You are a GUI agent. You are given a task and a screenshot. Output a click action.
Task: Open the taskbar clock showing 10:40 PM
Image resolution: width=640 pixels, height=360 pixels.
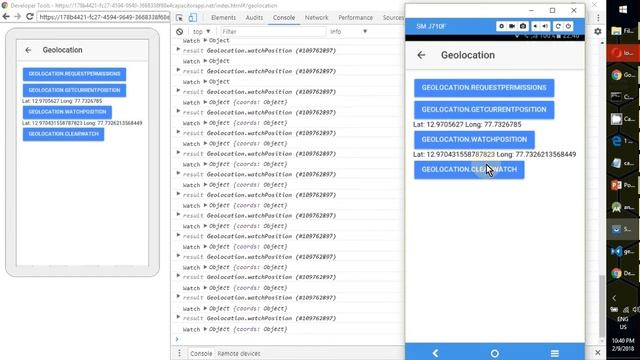pos(623,344)
